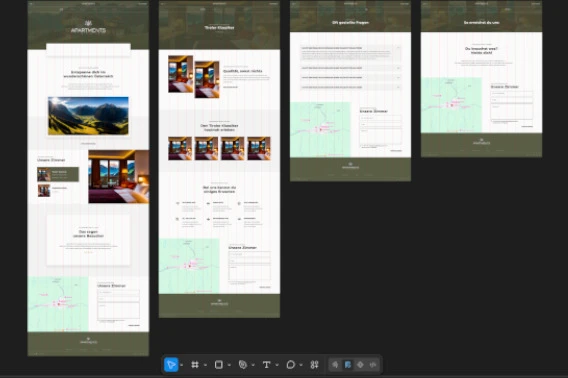This screenshot has height=378, width=568.
Task: Select the map in the contact frame
Action: [451, 105]
